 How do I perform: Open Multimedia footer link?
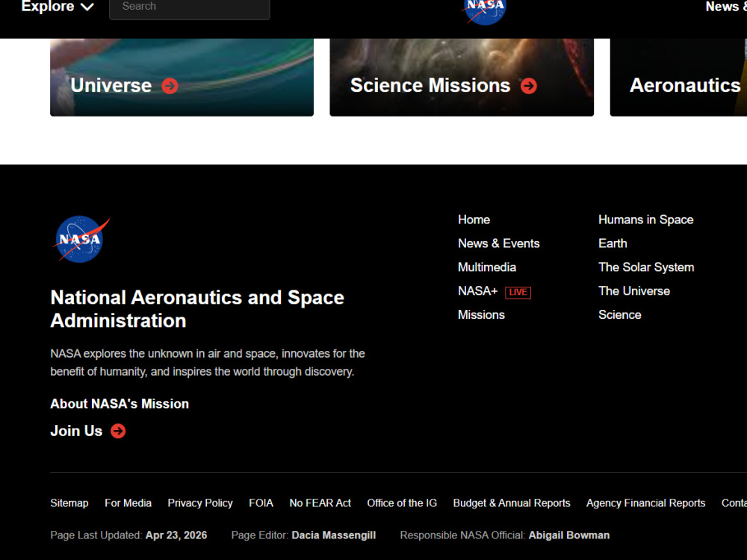point(487,267)
